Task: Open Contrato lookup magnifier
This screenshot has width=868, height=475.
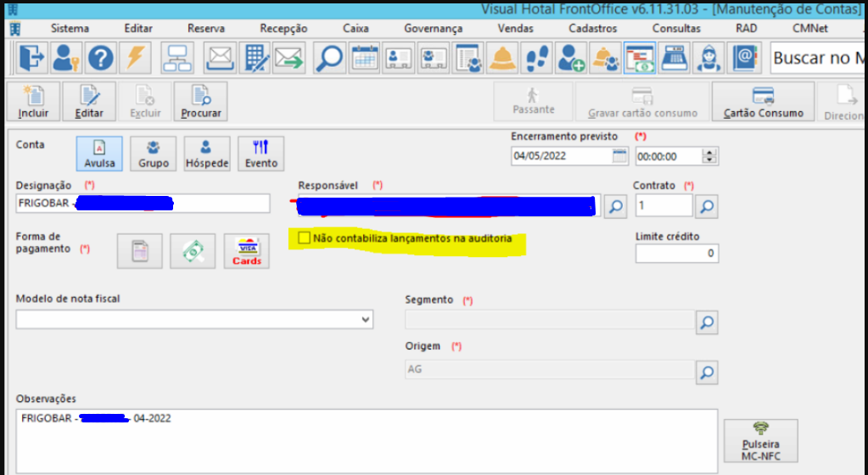Action: (706, 206)
